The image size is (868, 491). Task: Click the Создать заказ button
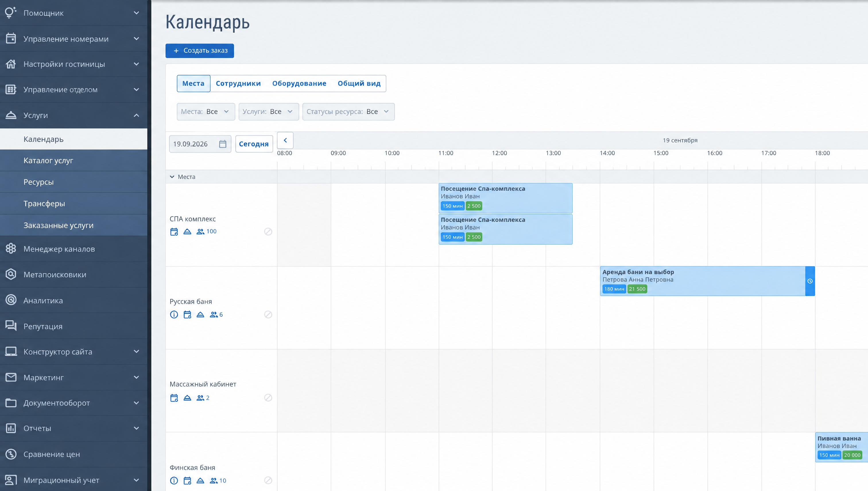pos(199,50)
